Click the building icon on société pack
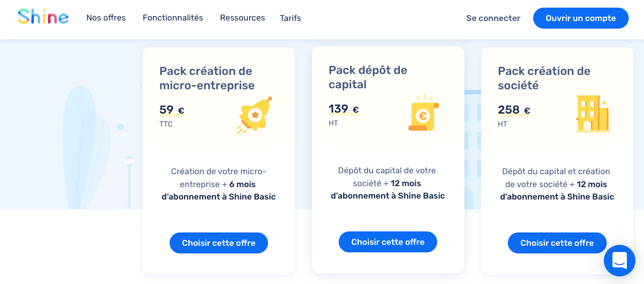The height and width of the screenshot is (284, 644). pos(592,114)
